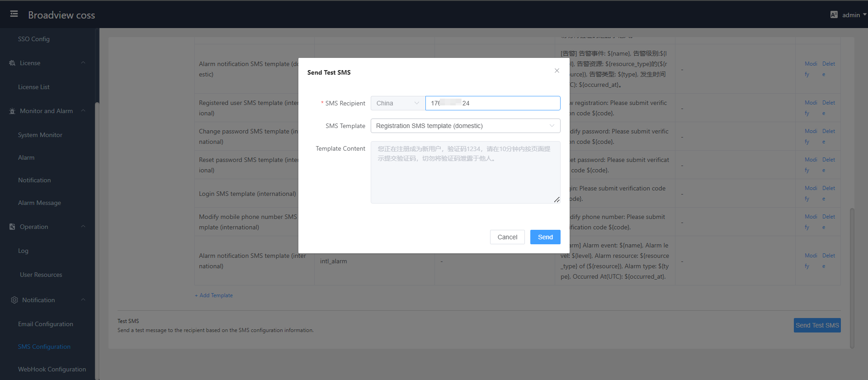This screenshot has height=380, width=868.
Task: Delete the Login SMS international template
Action: 828,193
